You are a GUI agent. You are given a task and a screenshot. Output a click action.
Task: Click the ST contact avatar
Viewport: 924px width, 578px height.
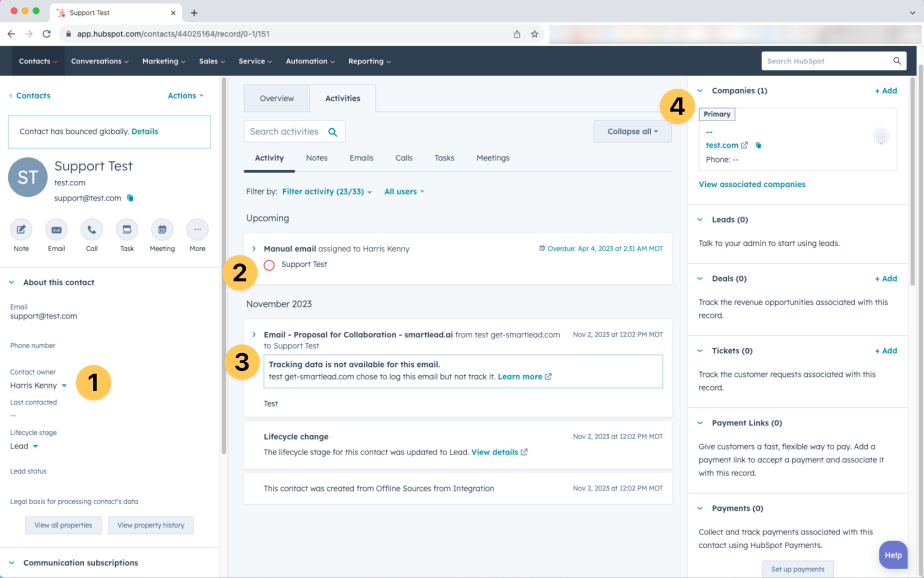pos(28,177)
